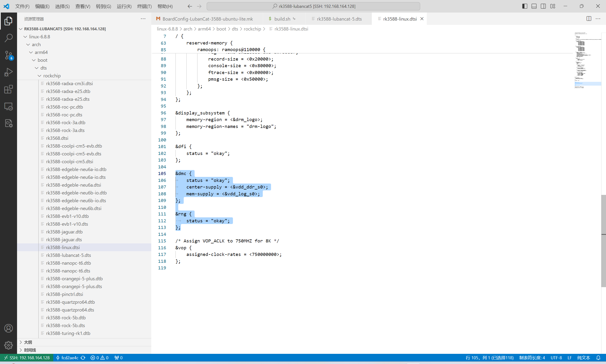Open editor more actions ellipsis
The height and width of the screenshot is (364, 606).
(598, 19)
